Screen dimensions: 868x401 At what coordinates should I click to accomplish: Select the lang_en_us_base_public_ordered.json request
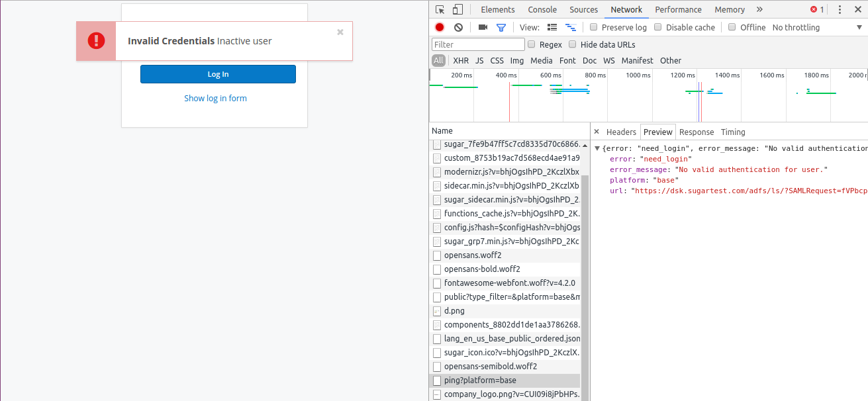click(505, 339)
